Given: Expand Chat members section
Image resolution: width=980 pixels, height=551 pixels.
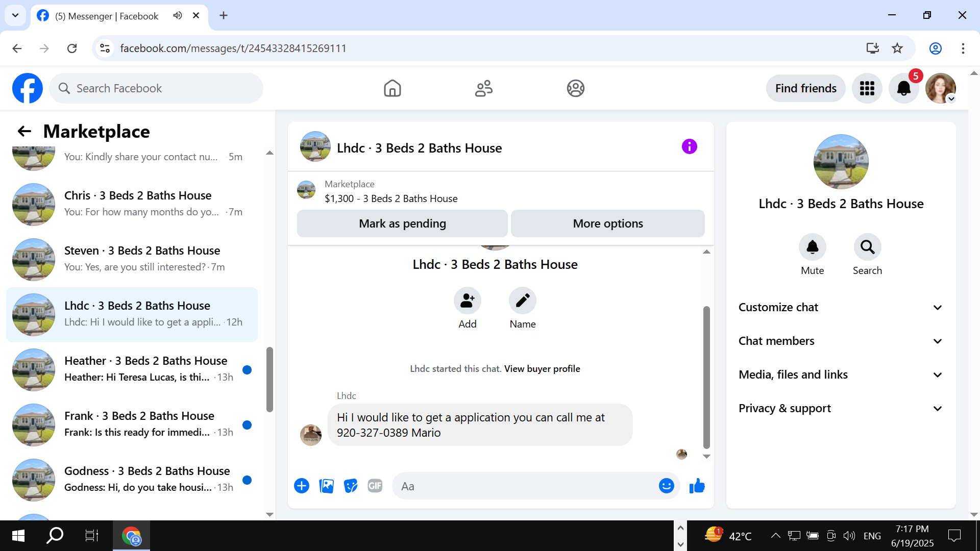Looking at the screenshot, I should click(841, 341).
